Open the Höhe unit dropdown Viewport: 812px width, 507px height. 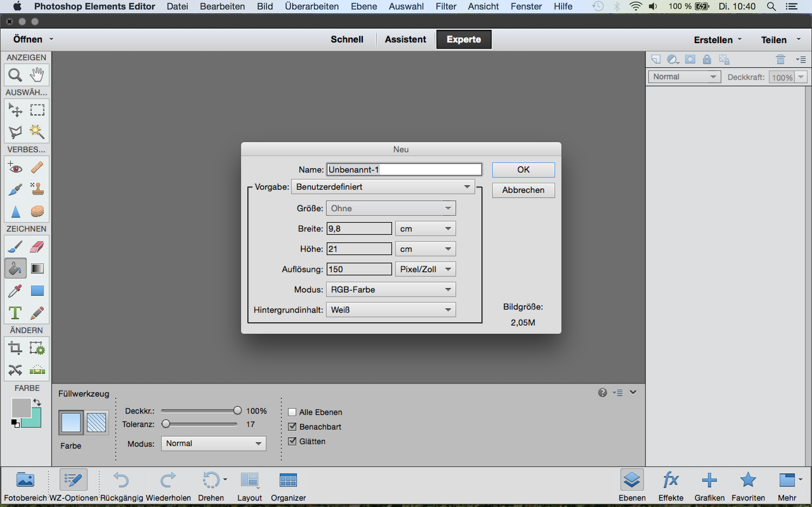tap(425, 249)
